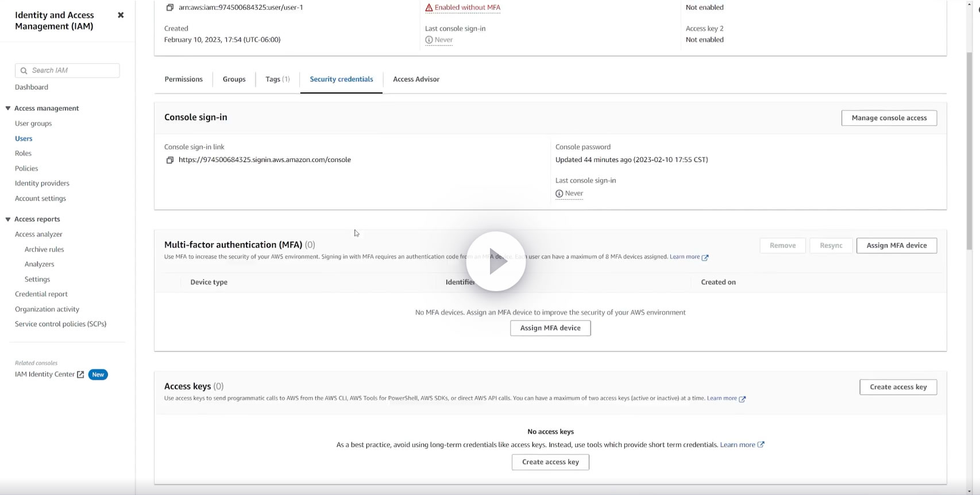Click the page vertical scrollbar

pyautogui.click(x=970, y=149)
